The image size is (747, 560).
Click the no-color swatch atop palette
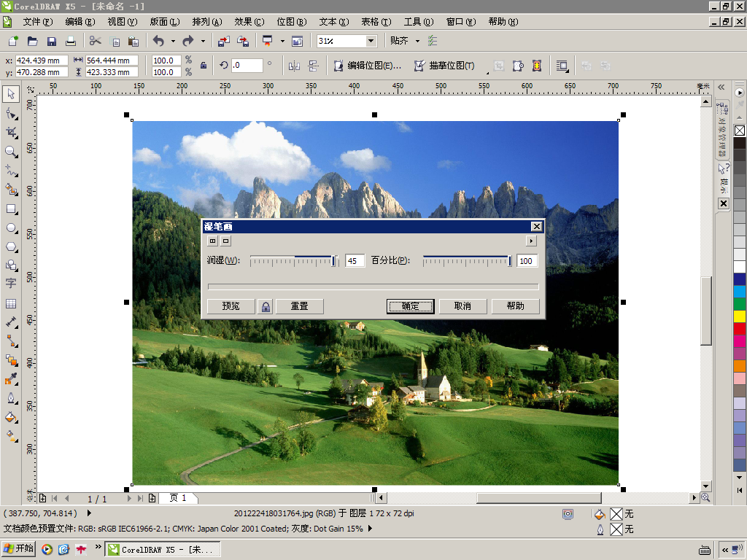(x=740, y=131)
